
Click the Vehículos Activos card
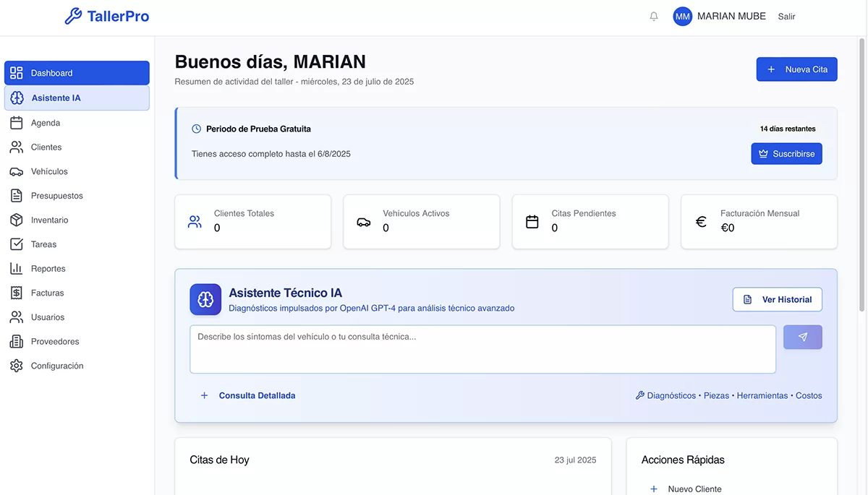tap(422, 222)
